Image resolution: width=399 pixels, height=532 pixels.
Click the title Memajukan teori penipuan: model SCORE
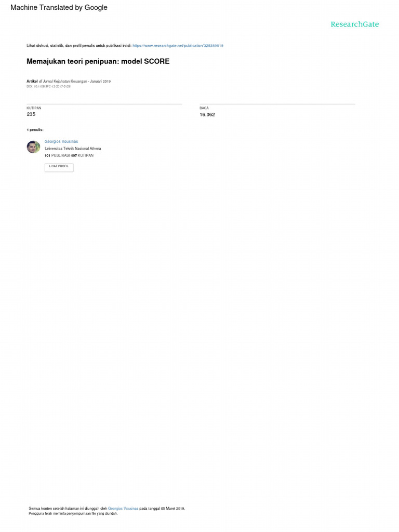(98, 61)
